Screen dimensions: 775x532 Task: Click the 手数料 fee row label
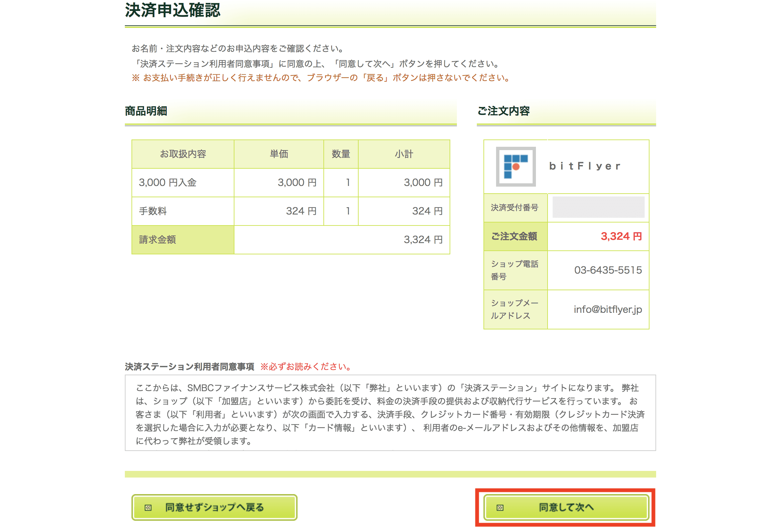click(153, 211)
